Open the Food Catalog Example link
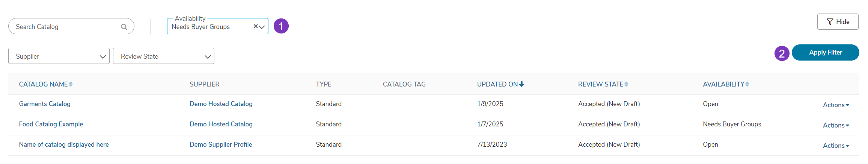This screenshot has width=868, height=164. pyautogui.click(x=51, y=124)
